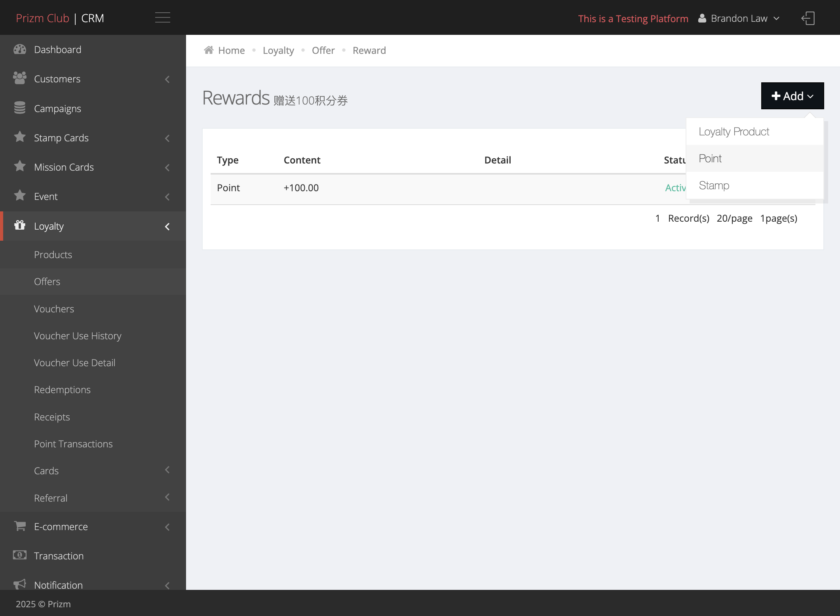
Task: Click the +100.00 content cell
Action: (x=301, y=188)
